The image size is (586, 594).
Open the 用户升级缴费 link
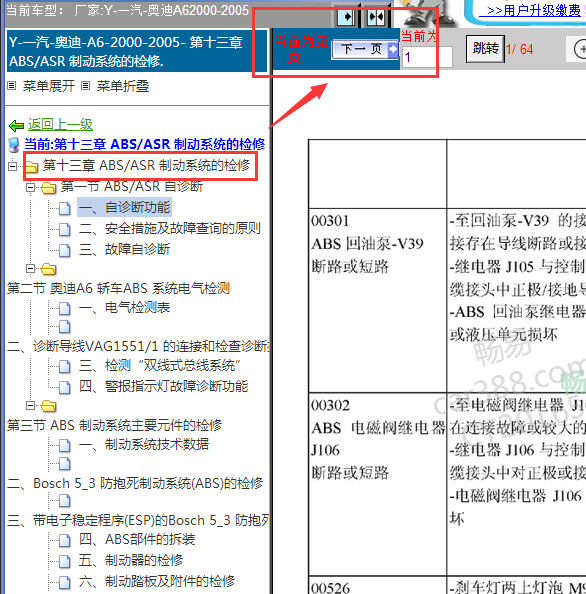click(530, 10)
